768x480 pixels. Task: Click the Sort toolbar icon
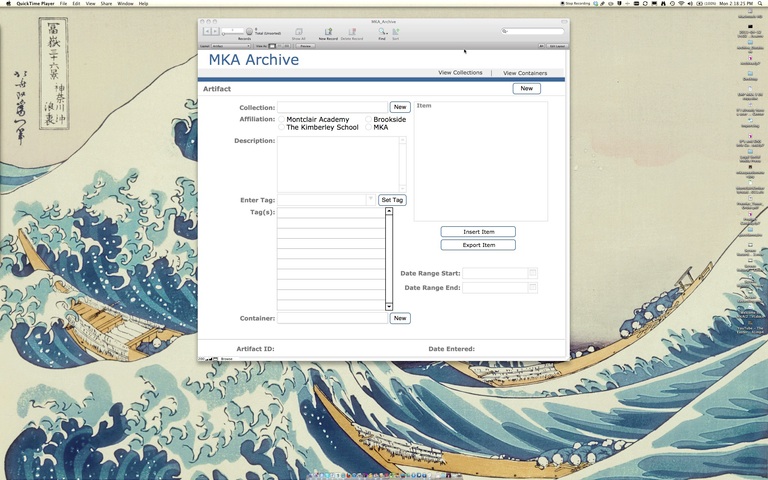pyautogui.click(x=395, y=32)
